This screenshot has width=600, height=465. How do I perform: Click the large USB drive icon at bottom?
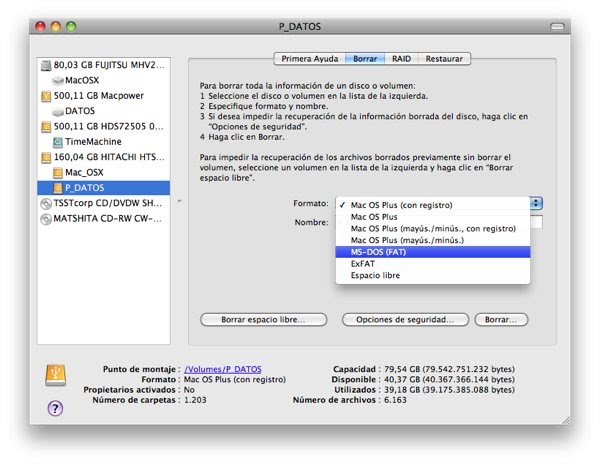pyautogui.click(x=55, y=375)
